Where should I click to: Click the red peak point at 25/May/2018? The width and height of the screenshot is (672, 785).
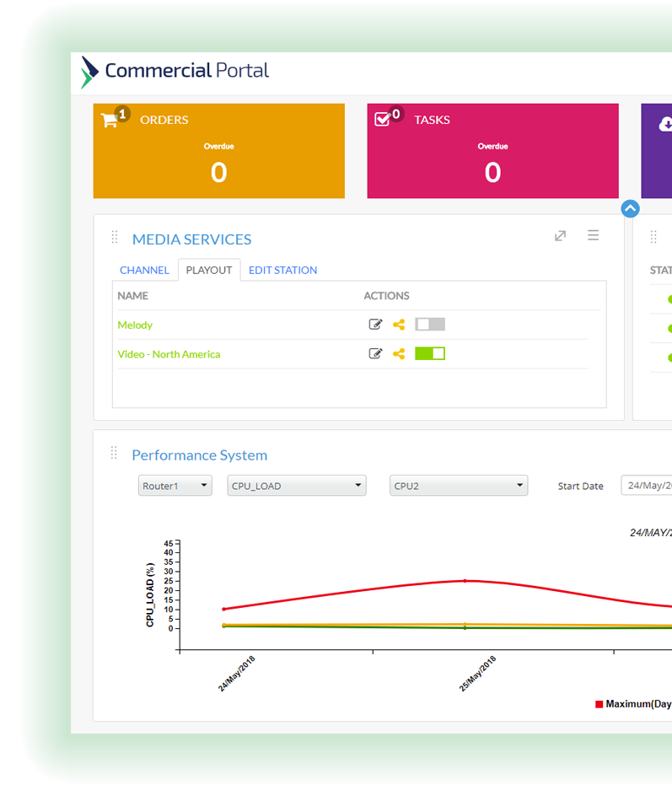(465, 581)
